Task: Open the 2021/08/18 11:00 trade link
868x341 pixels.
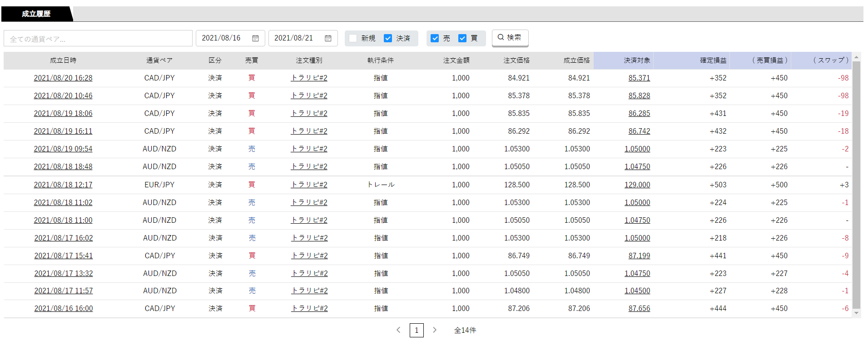Action: coord(63,220)
